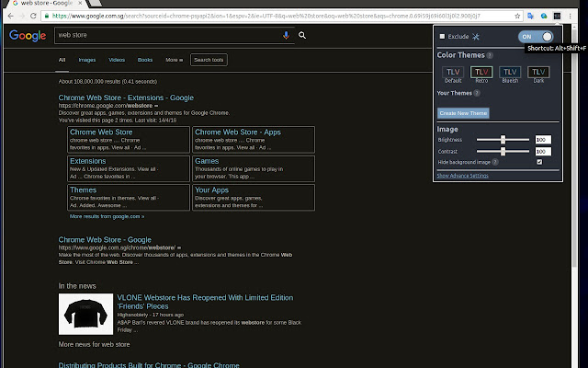The height and width of the screenshot is (368, 588).
Task: Click the pin icon next to Exclude
Action: tap(476, 37)
